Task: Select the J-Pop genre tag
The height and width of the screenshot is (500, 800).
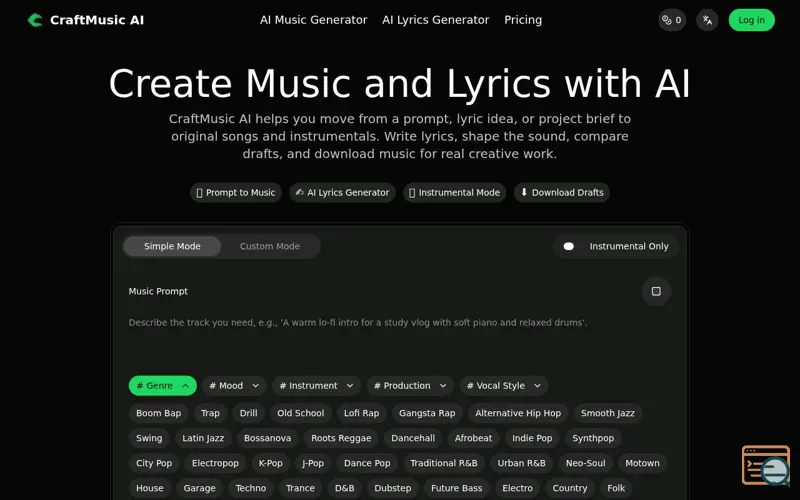Action: pos(313,463)
